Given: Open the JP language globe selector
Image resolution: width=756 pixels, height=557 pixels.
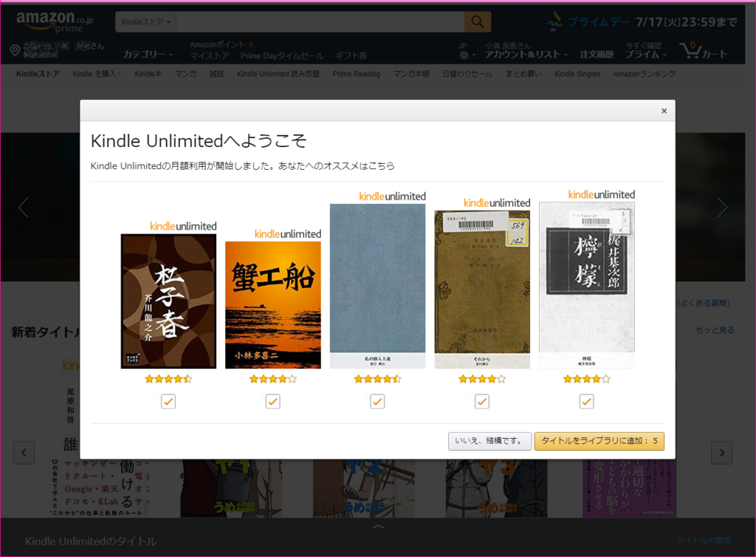Looking at the screenshot, I should [x=467, y=51].
